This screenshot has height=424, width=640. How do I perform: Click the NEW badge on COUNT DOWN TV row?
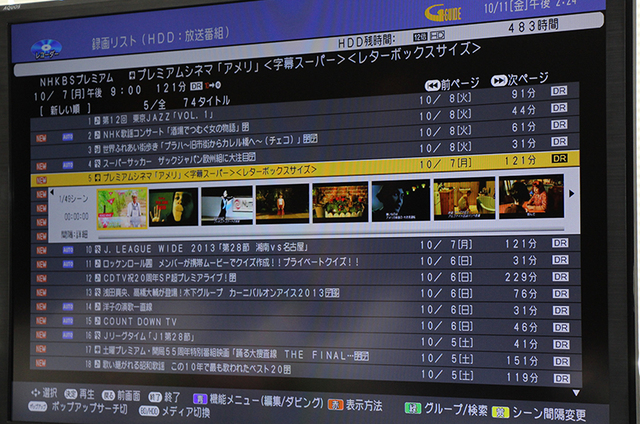click(41, 321)
